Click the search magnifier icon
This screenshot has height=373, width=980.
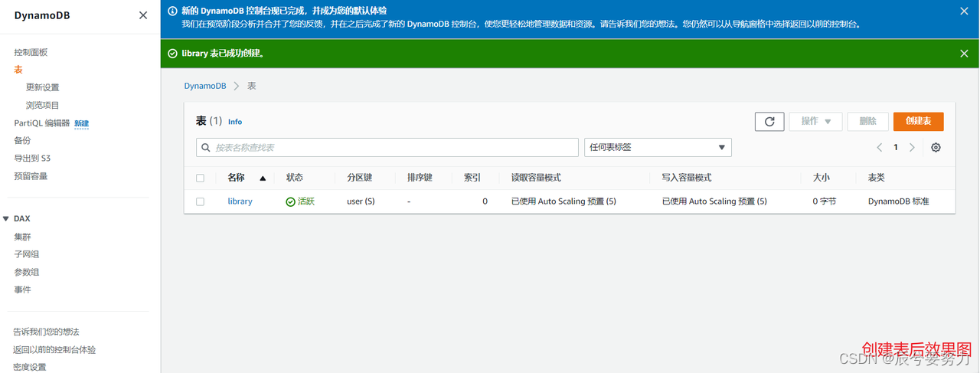pos(206,147)
